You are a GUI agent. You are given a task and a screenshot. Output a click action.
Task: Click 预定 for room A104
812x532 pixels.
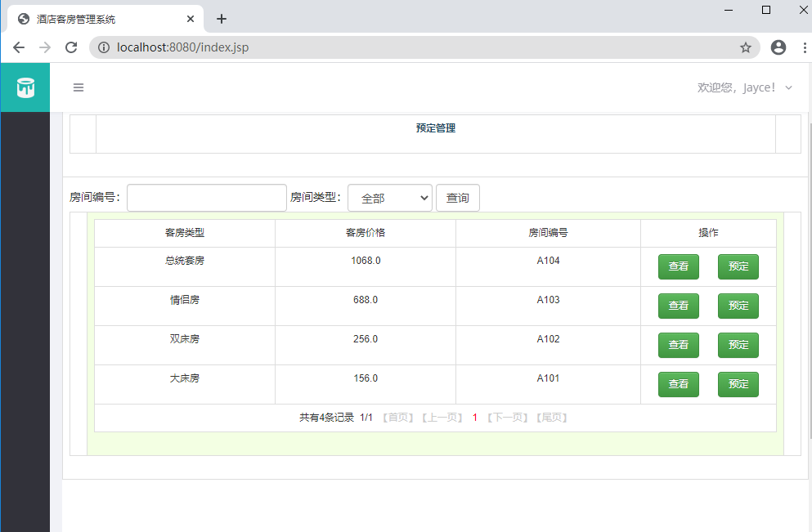pos(738,266)
